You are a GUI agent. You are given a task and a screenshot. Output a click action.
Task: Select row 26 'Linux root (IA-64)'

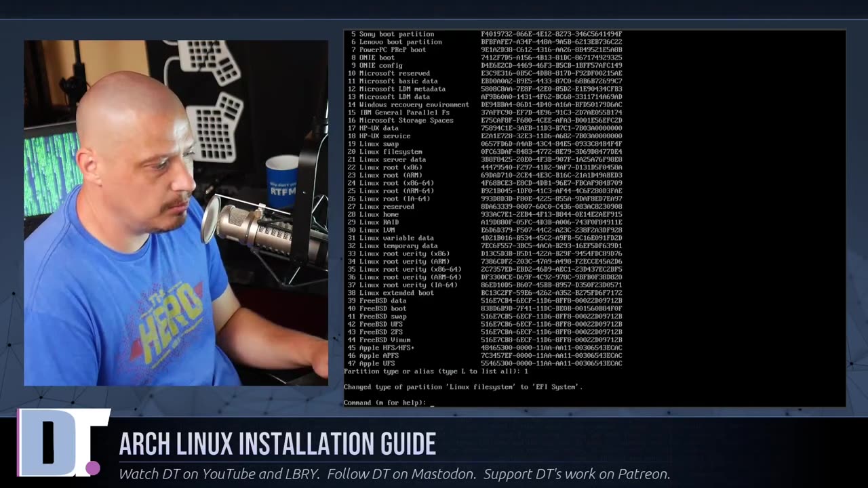click(485, 199)
